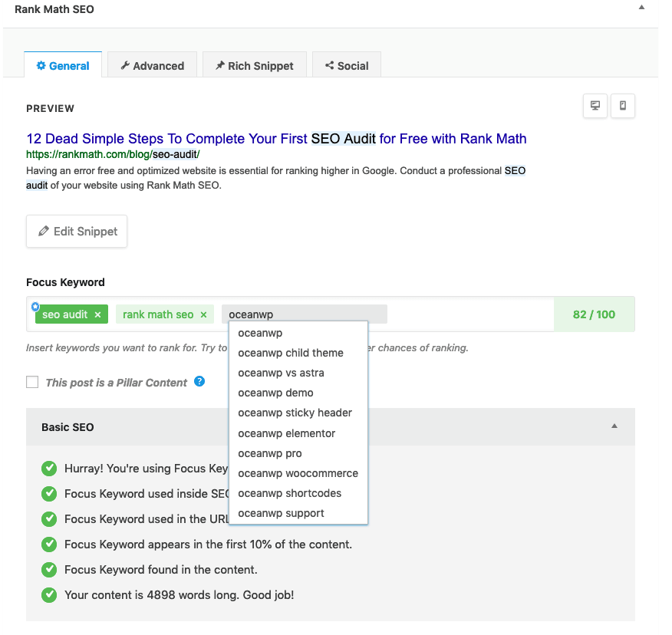This screenshot has height=635, width=672.
Task: Show desktop snippet preview
Action: (x=595, y=106)
